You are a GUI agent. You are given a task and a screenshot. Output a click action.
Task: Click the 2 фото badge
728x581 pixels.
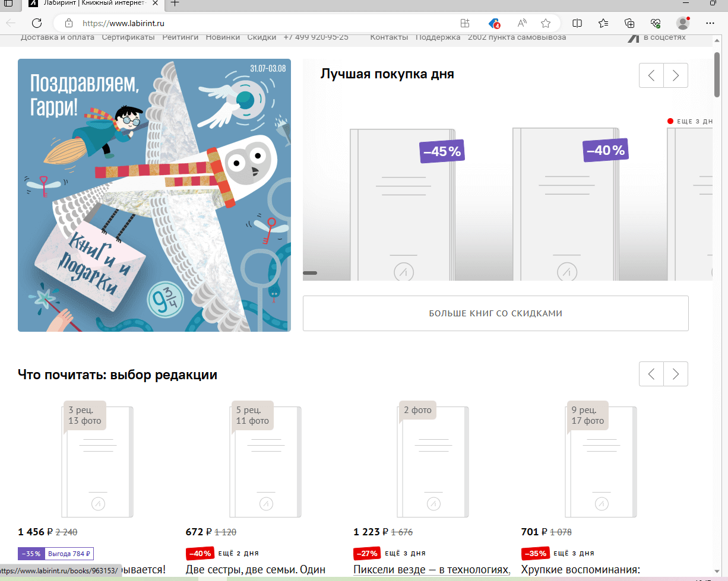coord(418,410)
